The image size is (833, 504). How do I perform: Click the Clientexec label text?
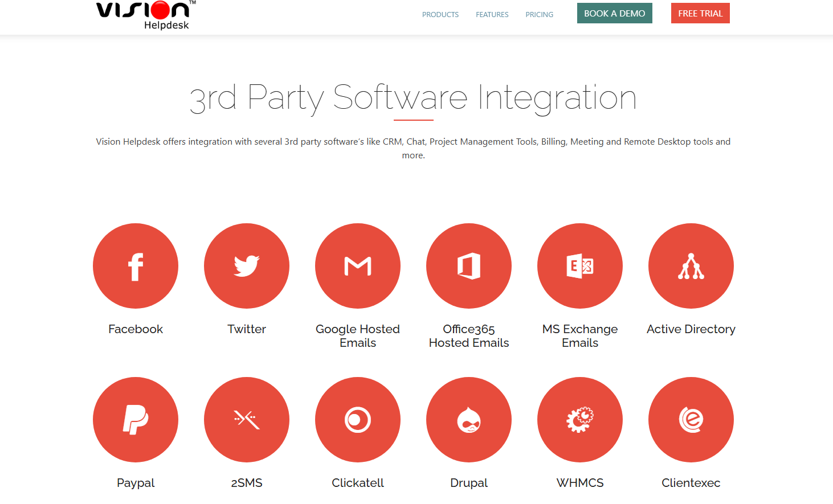point(691,483)
